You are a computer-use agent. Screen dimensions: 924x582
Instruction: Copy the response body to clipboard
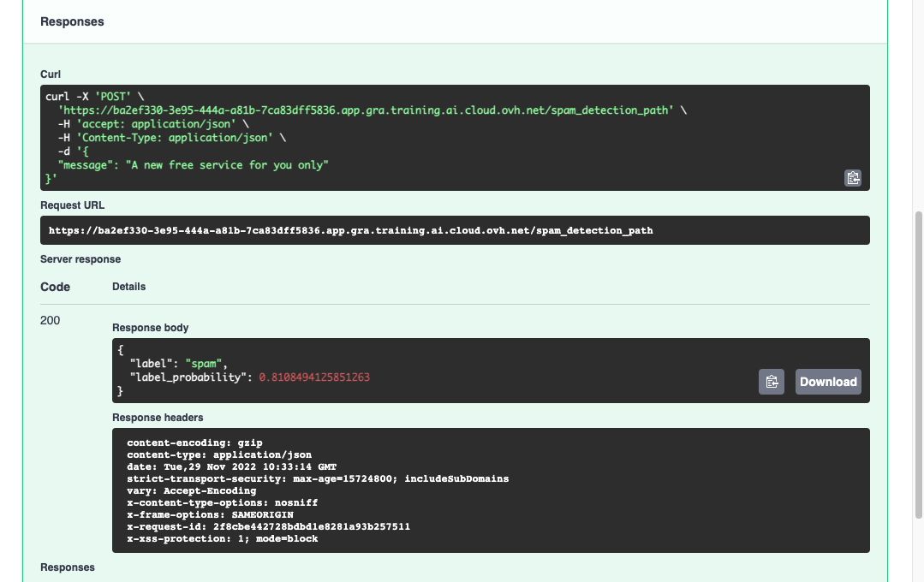coord(771,382)
